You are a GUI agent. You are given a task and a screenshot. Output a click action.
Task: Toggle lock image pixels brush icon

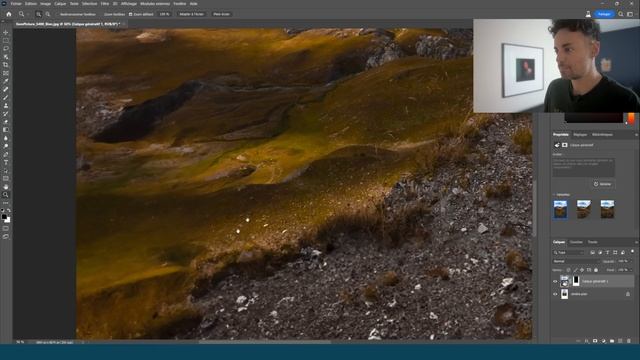[575, 270]
